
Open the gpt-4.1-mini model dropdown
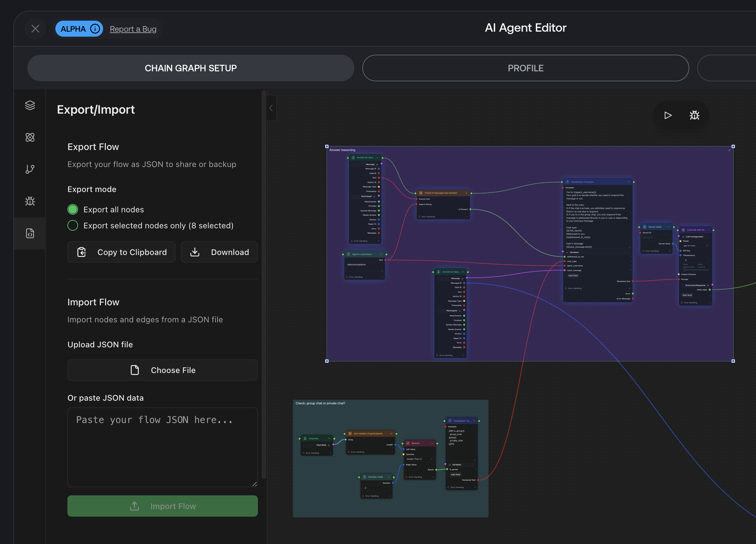695,246
